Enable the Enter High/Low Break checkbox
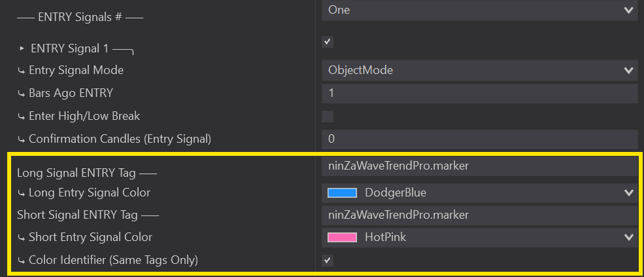Viewport: 644px width, 277px height. point(328,117)
